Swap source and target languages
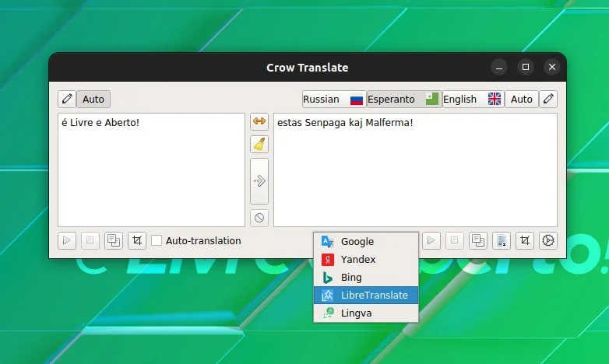 tap(259, 121)
